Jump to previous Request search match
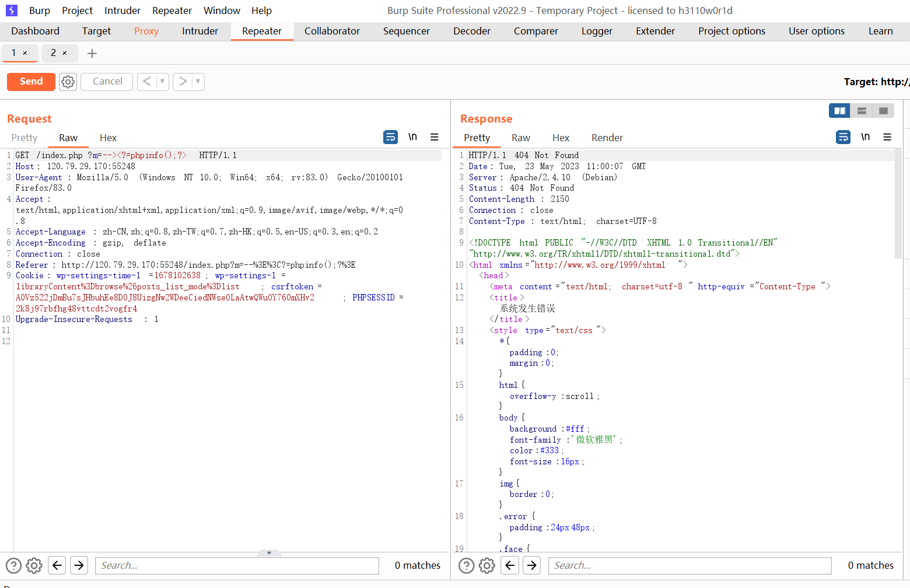 [x=57, y=565]
